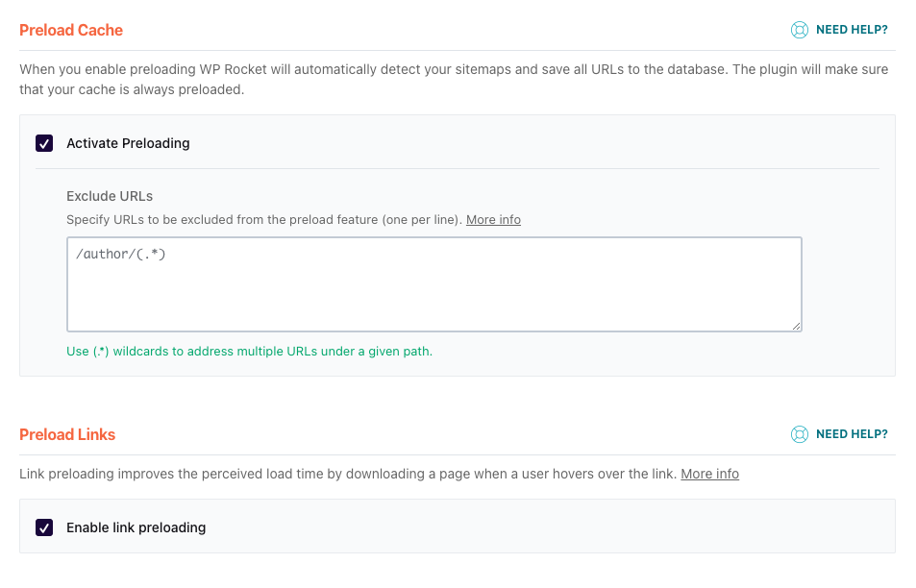The width and height of the screenshot is (916, 588).
Task: Click the lifebuoy icon beside Preload Links
Action: [x=799, y=434]
